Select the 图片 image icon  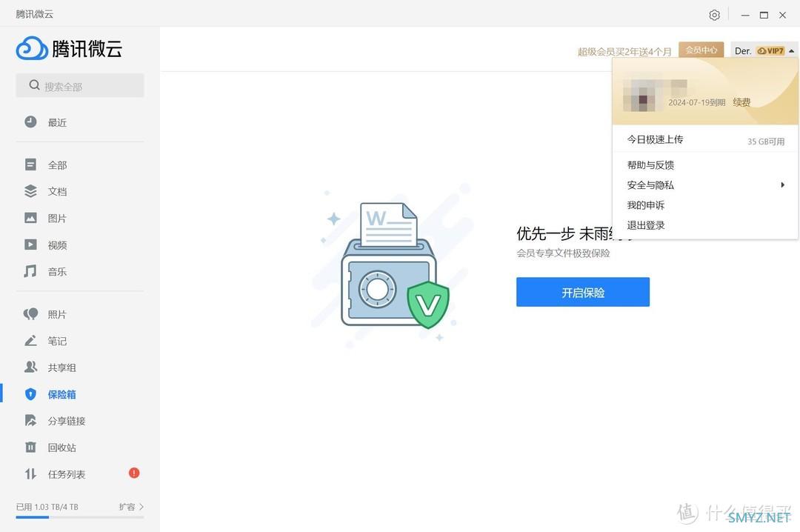tap(30, 218)
